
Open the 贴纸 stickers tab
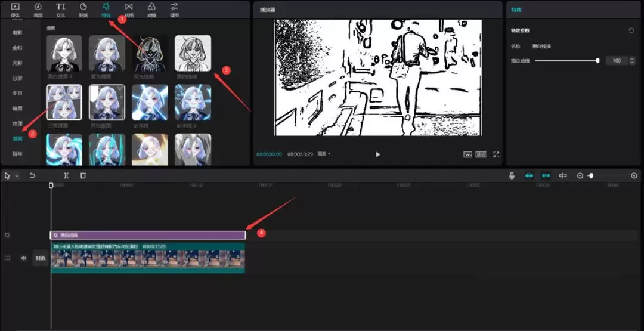coord(83,10)
